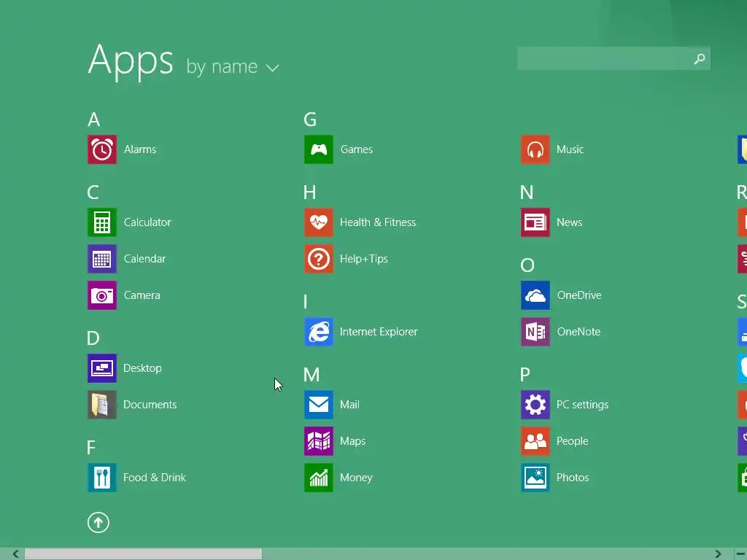The width and height of the screenshot is (747, 560).
Task: Start the Camera app icon
Action: click(102, 295)
